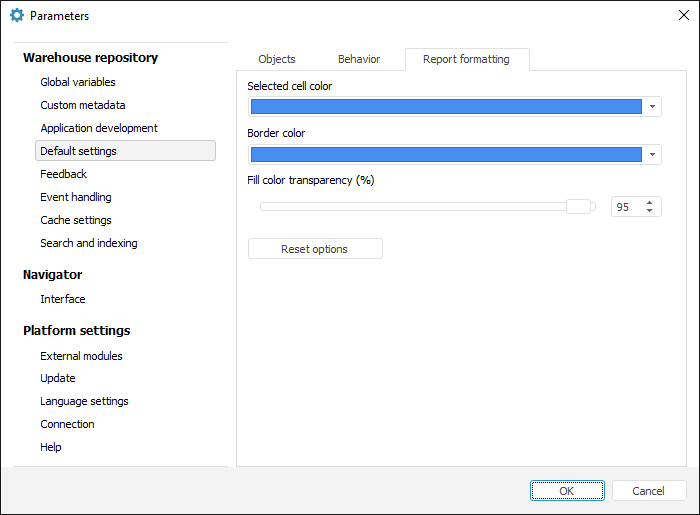Image resolution: width=700 pixels, height=515 pixels.
Task: Expand the Border color dropdown arrow
Action: pyautogui.click(x=652, y=155)
